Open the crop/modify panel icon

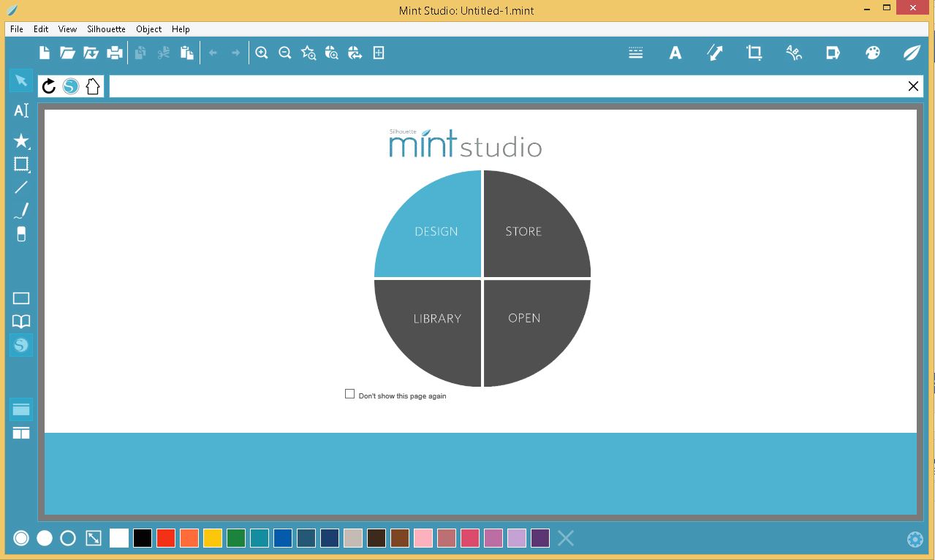[x=754, y=53]
